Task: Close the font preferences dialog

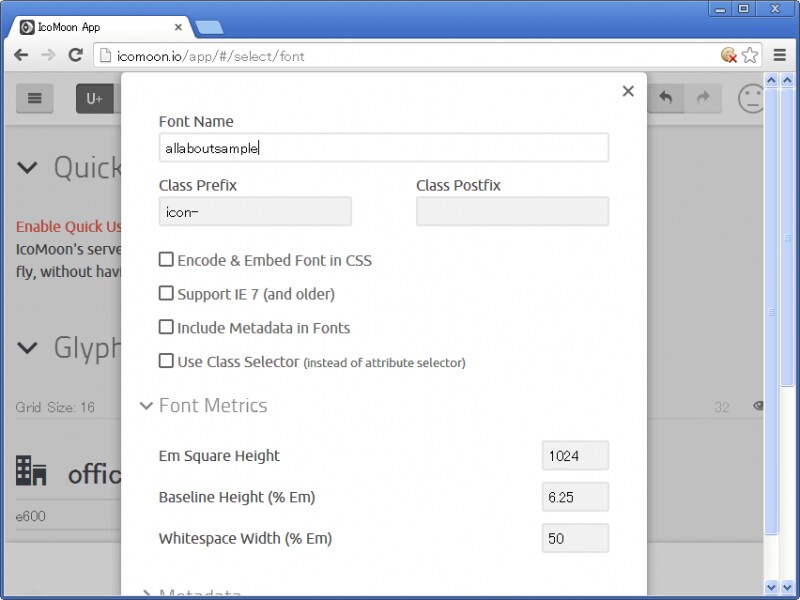Action: (628, 91)
